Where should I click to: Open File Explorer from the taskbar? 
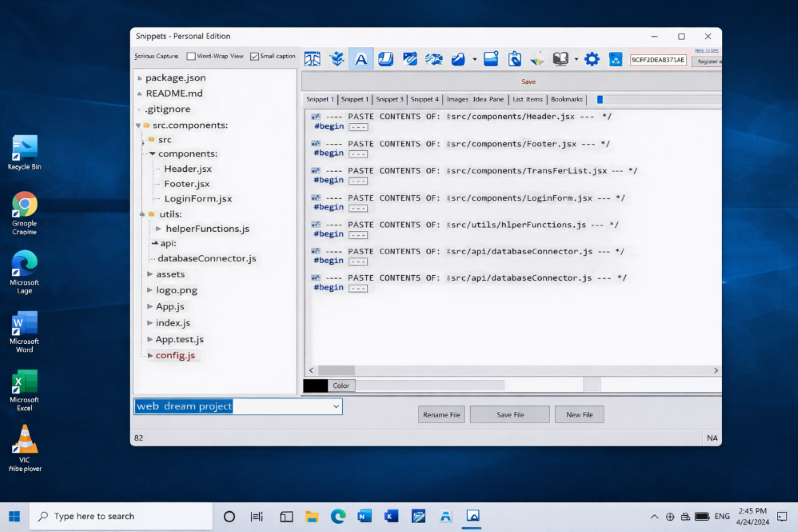311,516
